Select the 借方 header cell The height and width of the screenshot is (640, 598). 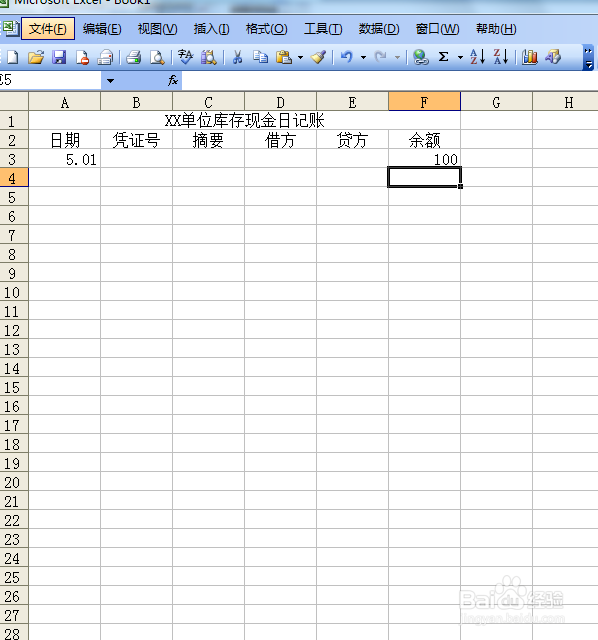[x=280, y=140]
